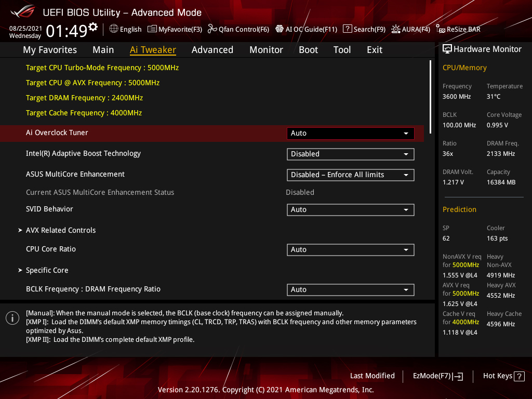Click the EzMode exit arrow icon
Viewport: 532px width, 399px height.
(x=458, y=376)
